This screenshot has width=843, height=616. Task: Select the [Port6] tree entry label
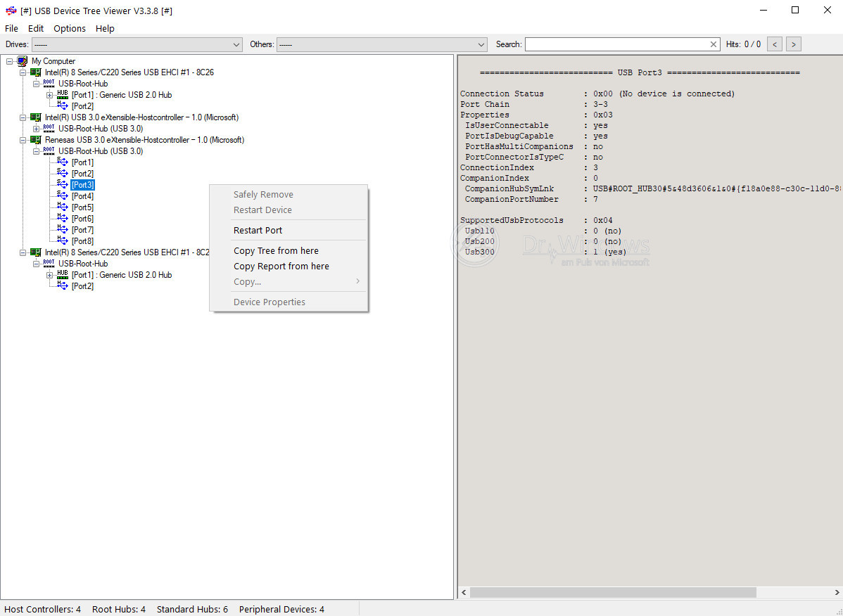[82, 219]
